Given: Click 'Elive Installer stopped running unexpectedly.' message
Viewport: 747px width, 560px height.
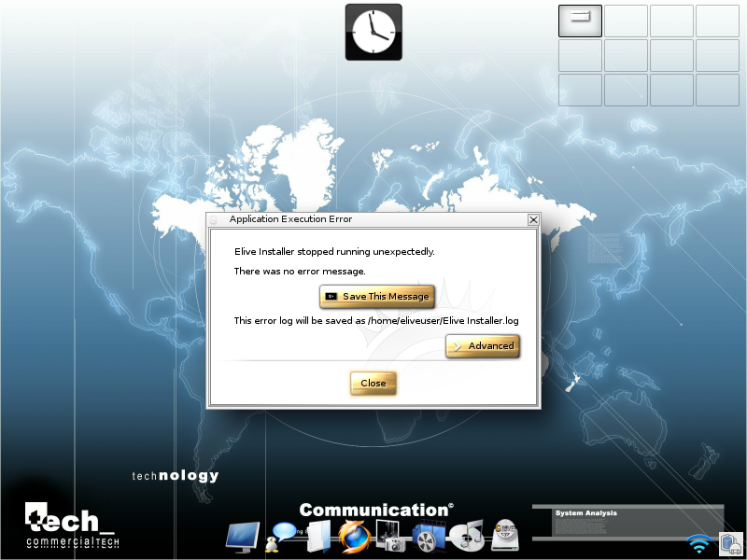Looking at the screenshot, I should click(334, 251).
